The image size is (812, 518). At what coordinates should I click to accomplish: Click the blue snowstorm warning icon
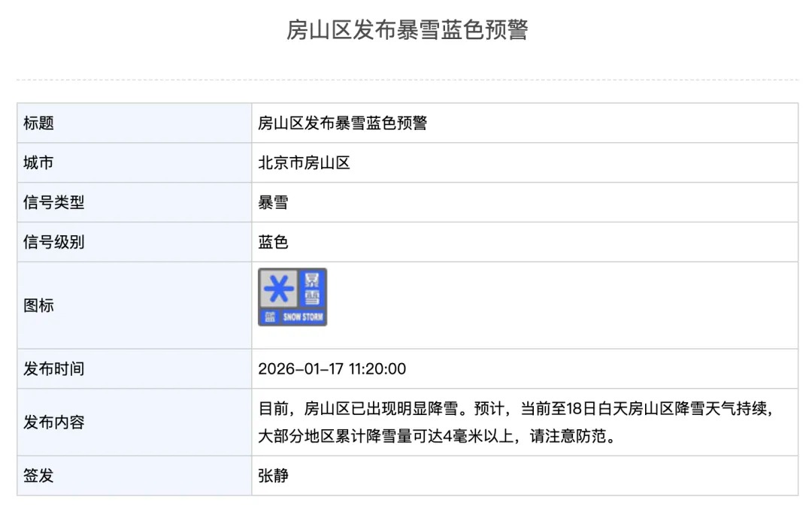coord(292,297)
